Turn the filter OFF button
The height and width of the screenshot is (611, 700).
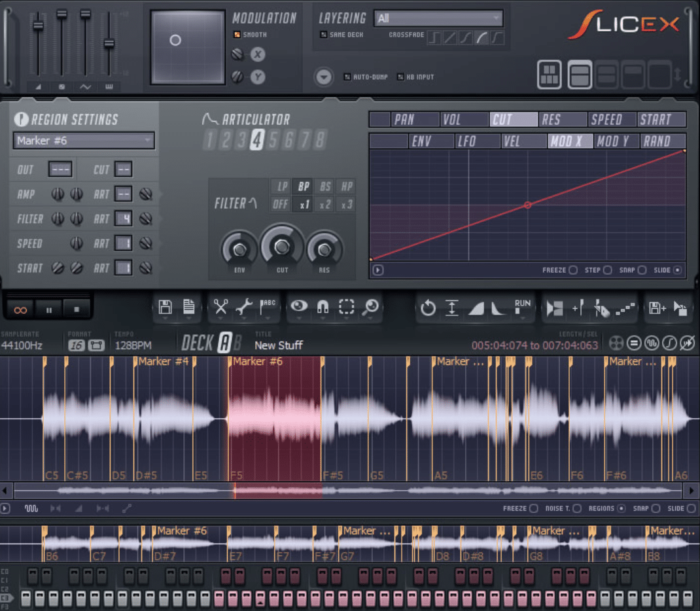(x=281, y=204)
